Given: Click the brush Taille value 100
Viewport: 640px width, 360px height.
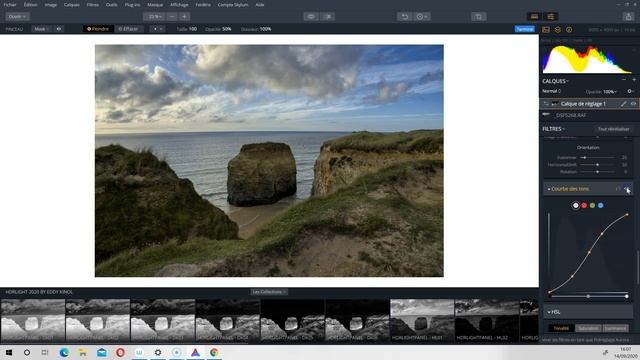Looking at the screenshot, I should coord(193,29).
